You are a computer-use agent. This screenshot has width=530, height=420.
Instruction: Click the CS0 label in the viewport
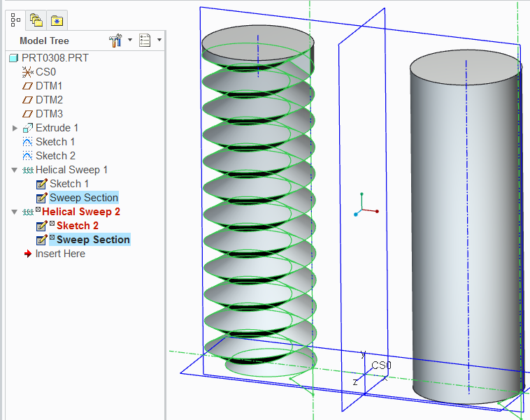click(381, 365)
